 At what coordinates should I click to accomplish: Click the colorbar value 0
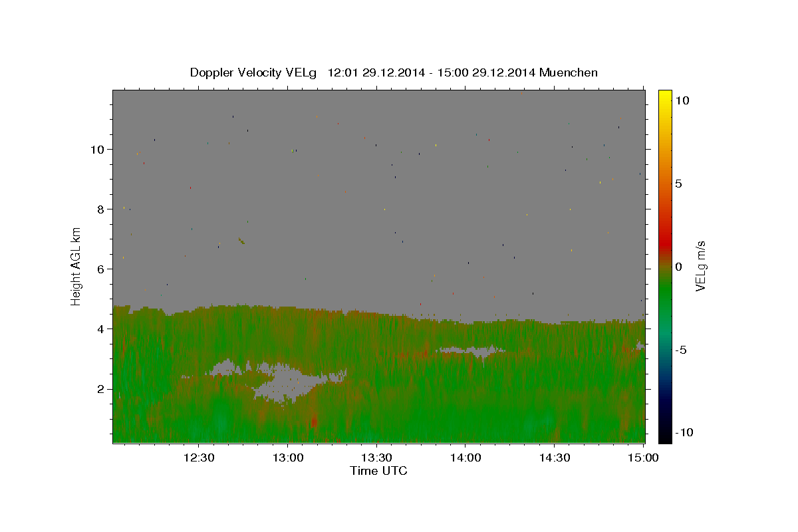(679, 267)
